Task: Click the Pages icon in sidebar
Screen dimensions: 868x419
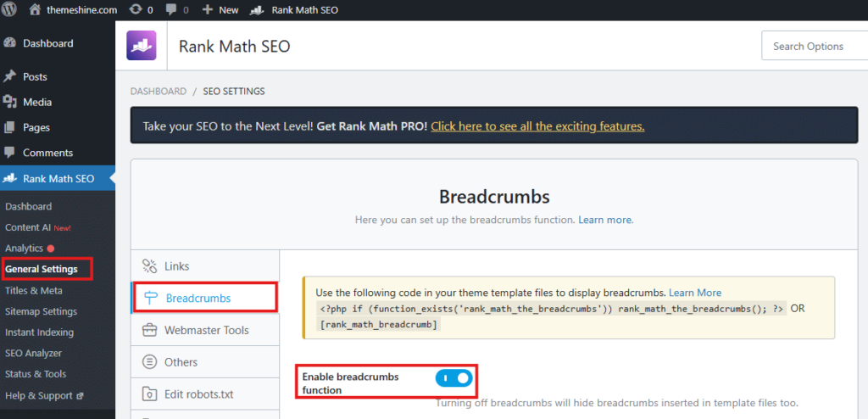Action: (x=9, y=127)
